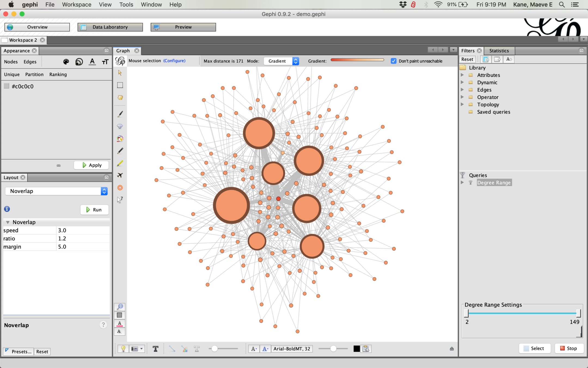
Task: Switch to the Statistics tab
Action: 499,51
